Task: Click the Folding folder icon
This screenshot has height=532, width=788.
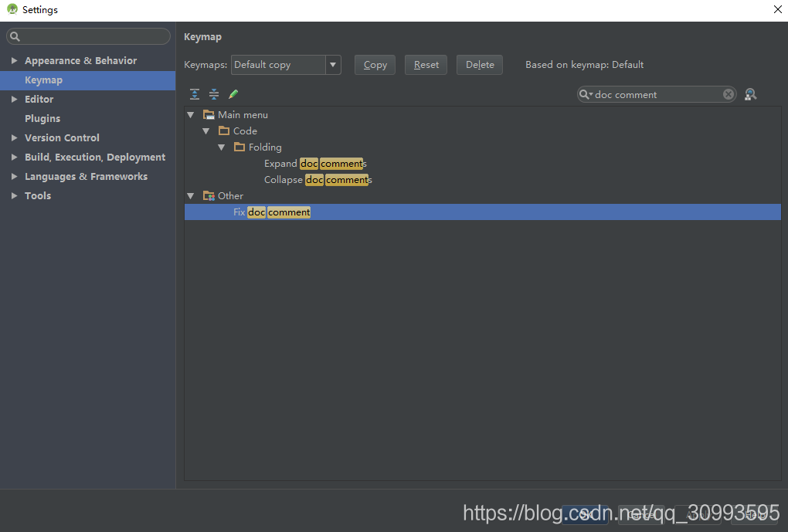Action: pos(239,147)
